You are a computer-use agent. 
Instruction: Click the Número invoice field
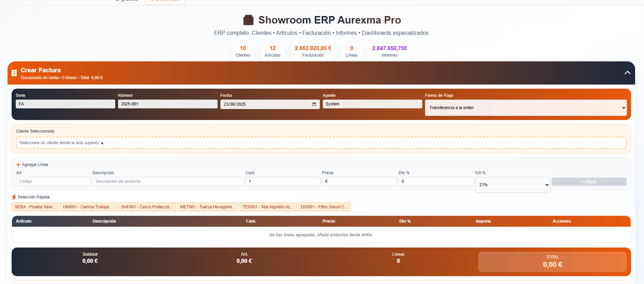pyautogui.click(x=167, y=104)
